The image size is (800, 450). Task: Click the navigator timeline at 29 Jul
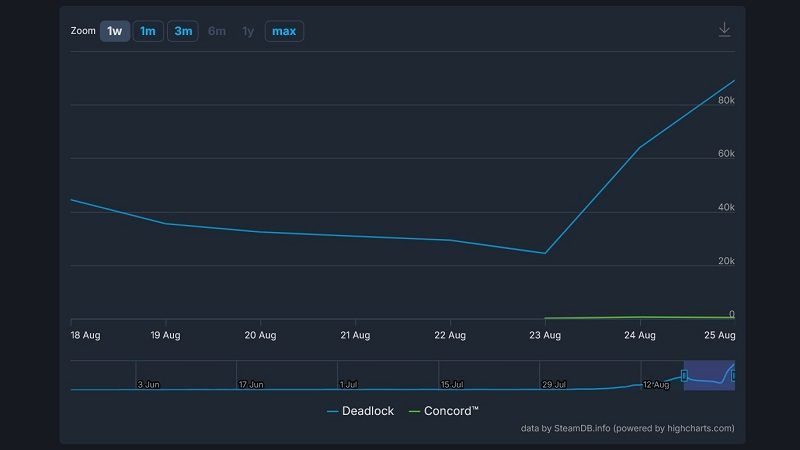click(553, 383)
